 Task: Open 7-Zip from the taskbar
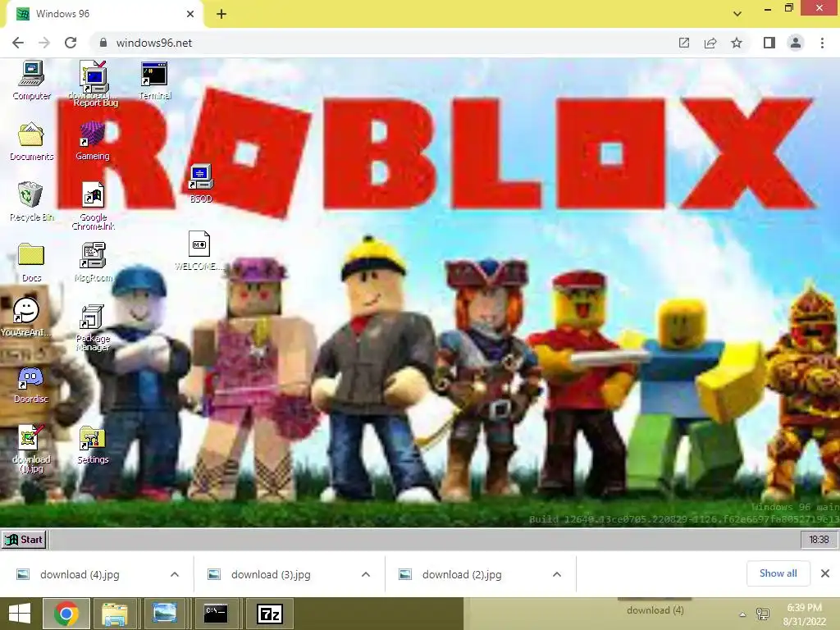269,614
